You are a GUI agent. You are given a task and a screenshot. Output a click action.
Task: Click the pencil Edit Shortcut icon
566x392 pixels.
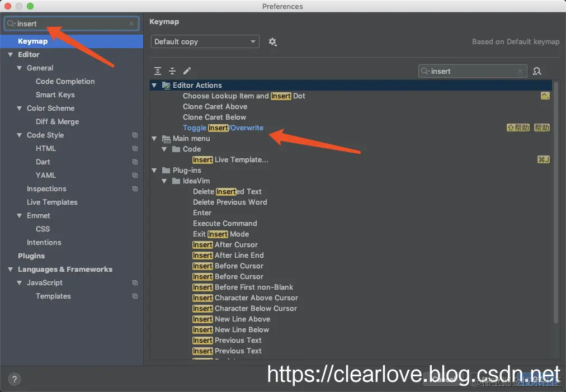(x=187, y=71)
